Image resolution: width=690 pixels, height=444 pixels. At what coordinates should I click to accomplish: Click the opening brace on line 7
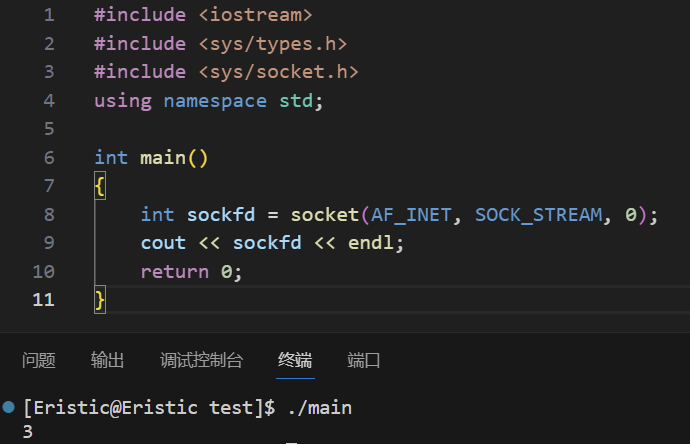100,186
